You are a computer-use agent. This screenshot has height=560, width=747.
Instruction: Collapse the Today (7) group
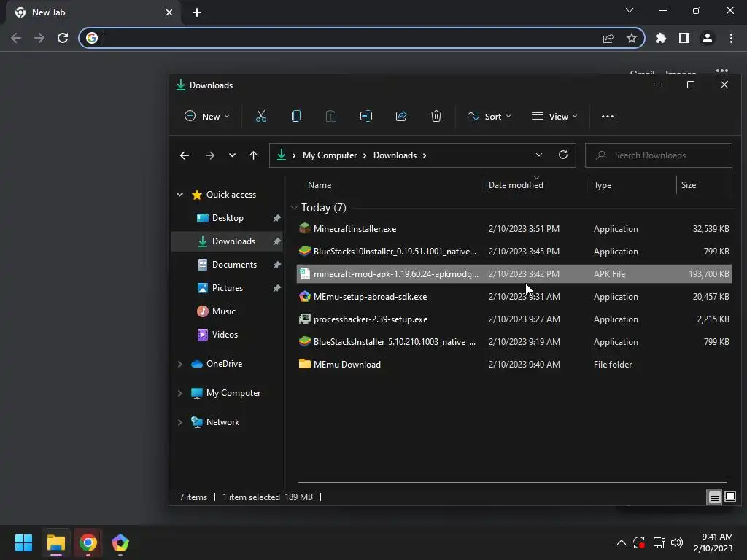coord(294,208)
